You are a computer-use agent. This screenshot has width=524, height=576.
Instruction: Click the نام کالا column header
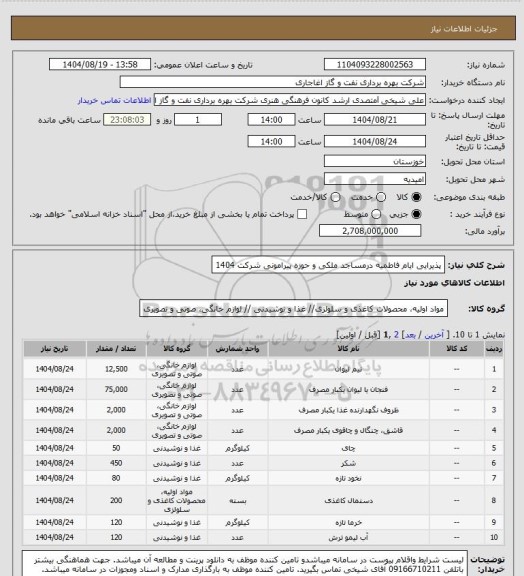pyautogui.click(x=348, y=349)
